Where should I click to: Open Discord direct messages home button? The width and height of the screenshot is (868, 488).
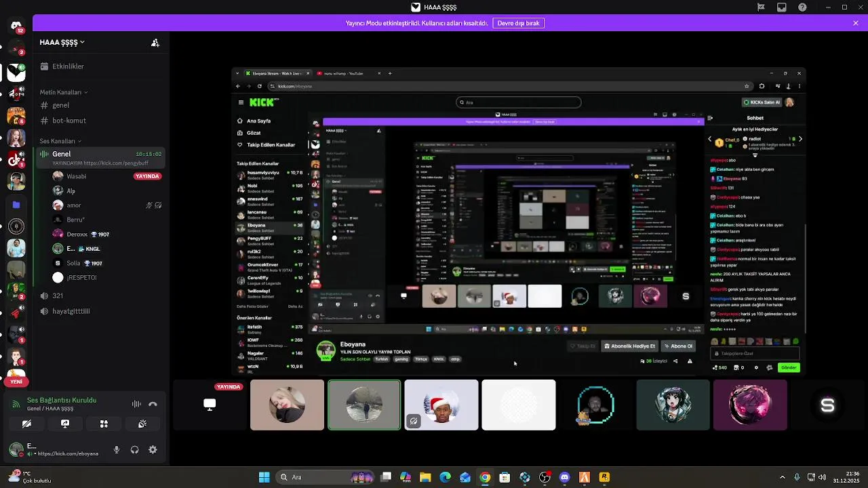click(16, 27)
